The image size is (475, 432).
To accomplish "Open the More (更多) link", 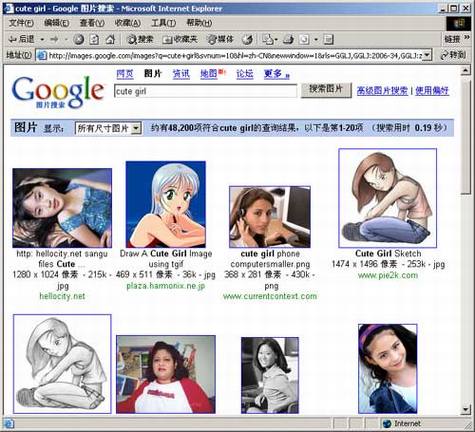I will tap(276, 74).
